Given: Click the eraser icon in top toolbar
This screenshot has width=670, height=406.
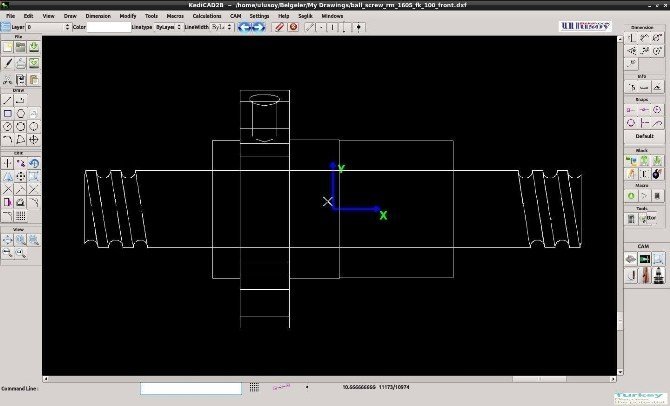Looking at the screenshot, I should click(280, 27).
